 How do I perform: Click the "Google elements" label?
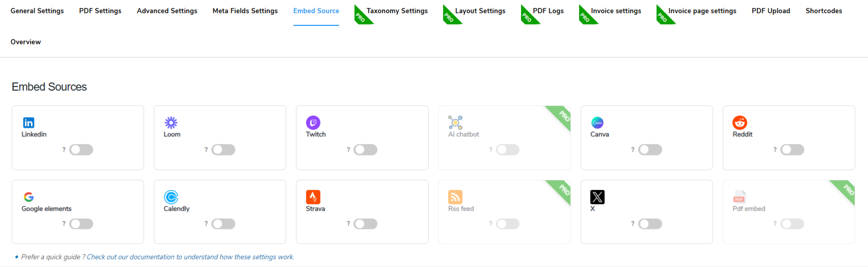point(46,209)
